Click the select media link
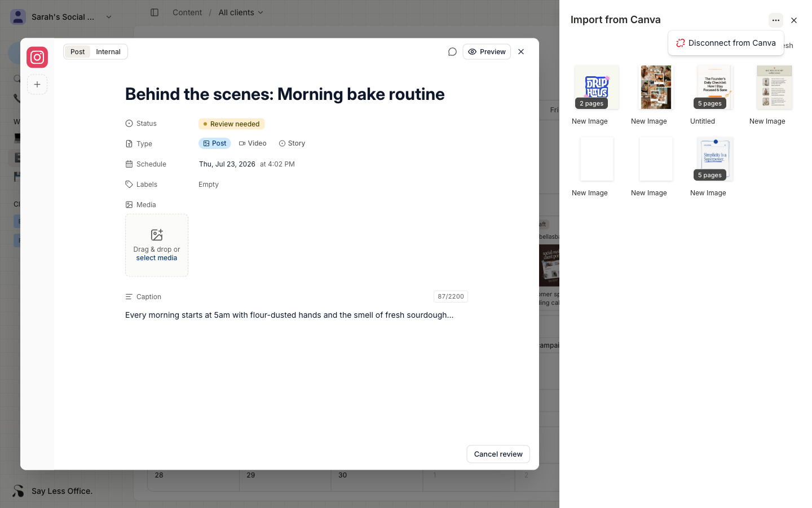The image size is (812, 508). [157, 258]
